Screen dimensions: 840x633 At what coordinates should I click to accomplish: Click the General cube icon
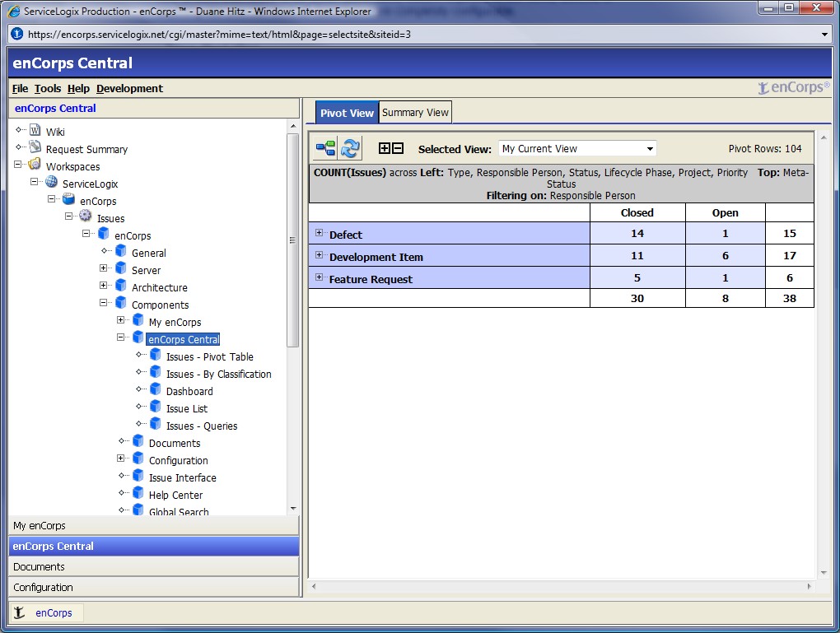[x=121, y=250]
